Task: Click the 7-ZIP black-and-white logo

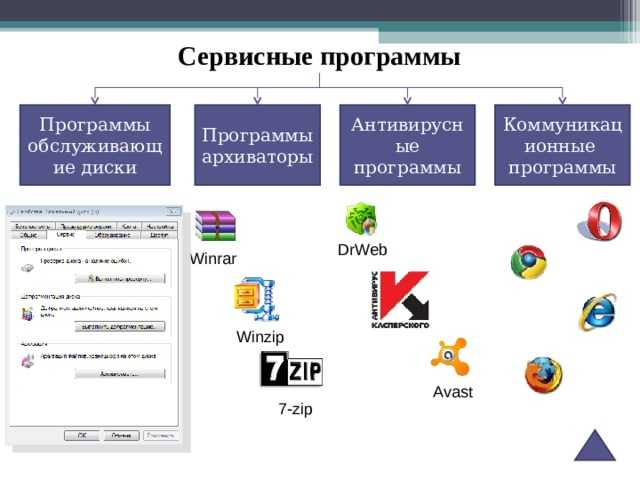Action: click(291, 369)
